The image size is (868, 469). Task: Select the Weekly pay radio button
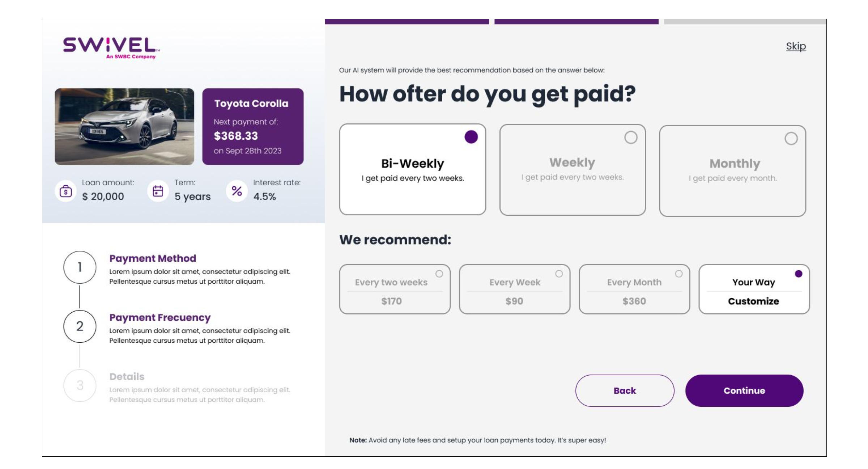pyautogui.click(x=631, y=138)
